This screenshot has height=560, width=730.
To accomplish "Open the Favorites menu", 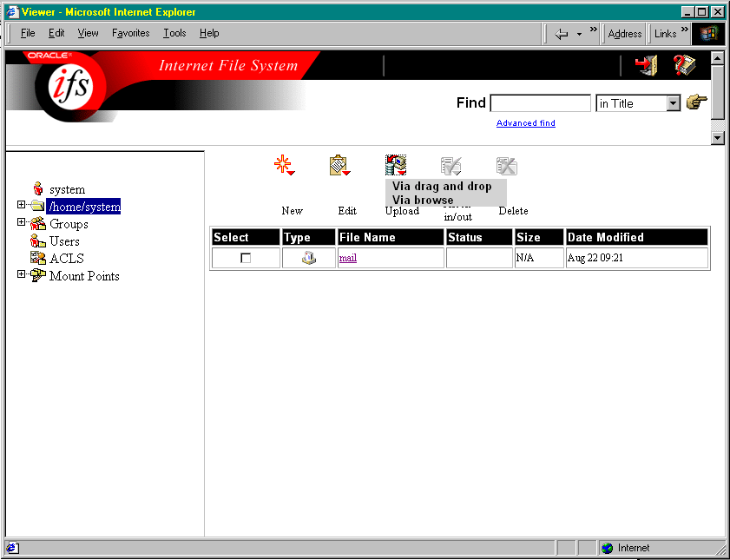I will [131, 33].
